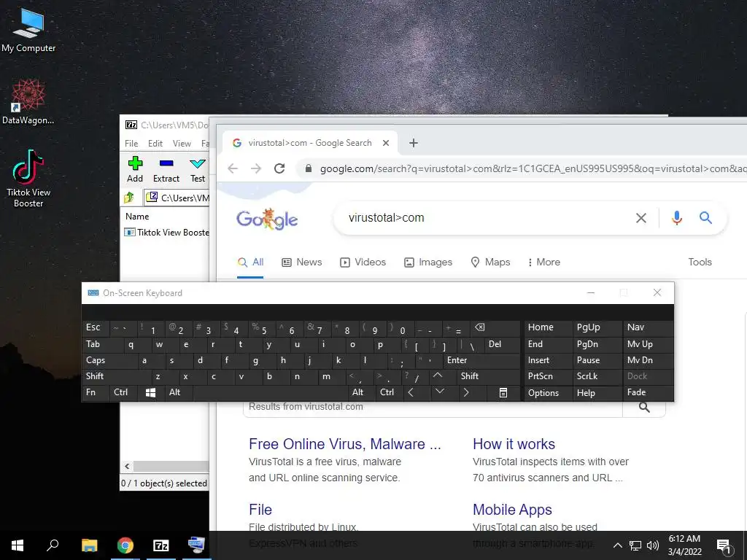Launch Tiktok View Booster desktop icon
The image size is (747, 560).
click(28, 178)
